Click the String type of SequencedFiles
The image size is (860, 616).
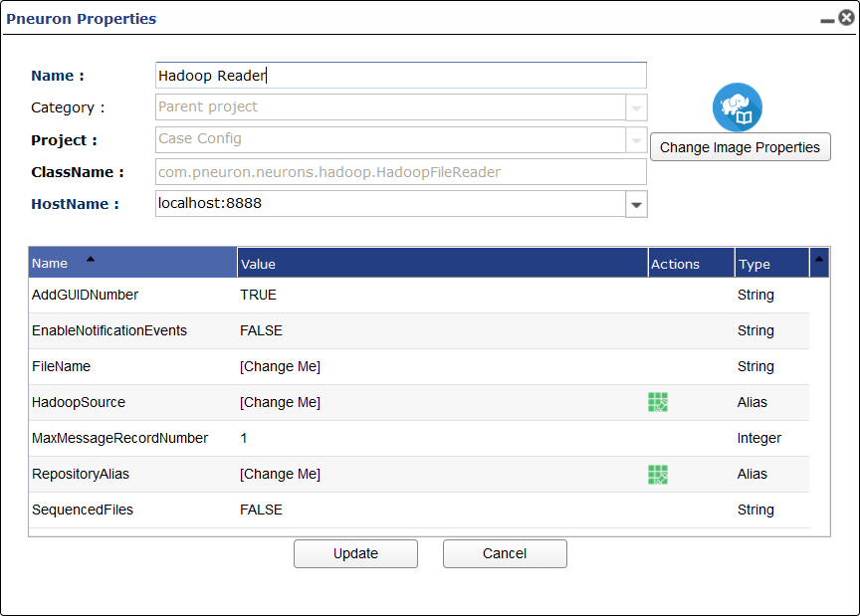pyautogui.click(x=755, y=511)
